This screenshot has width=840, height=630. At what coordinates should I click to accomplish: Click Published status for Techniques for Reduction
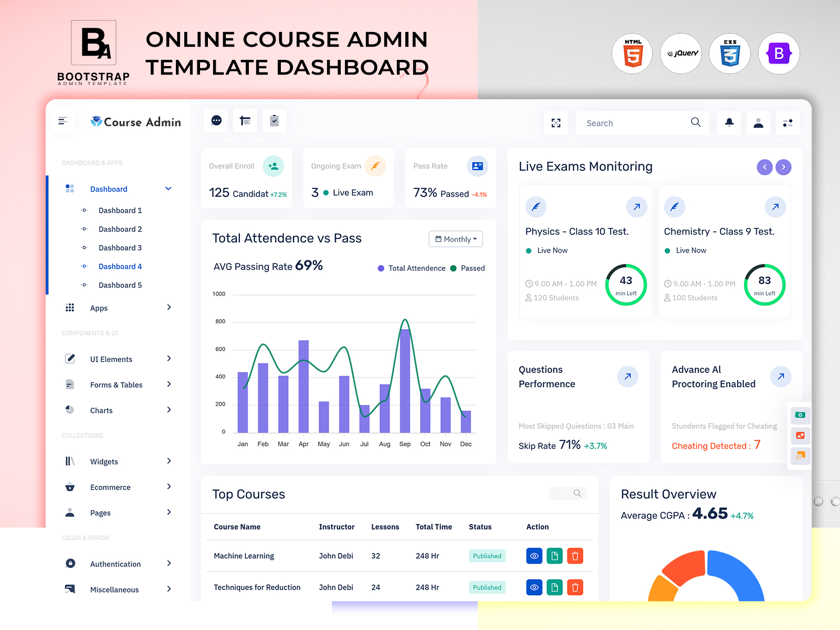[x=487, y=587]
